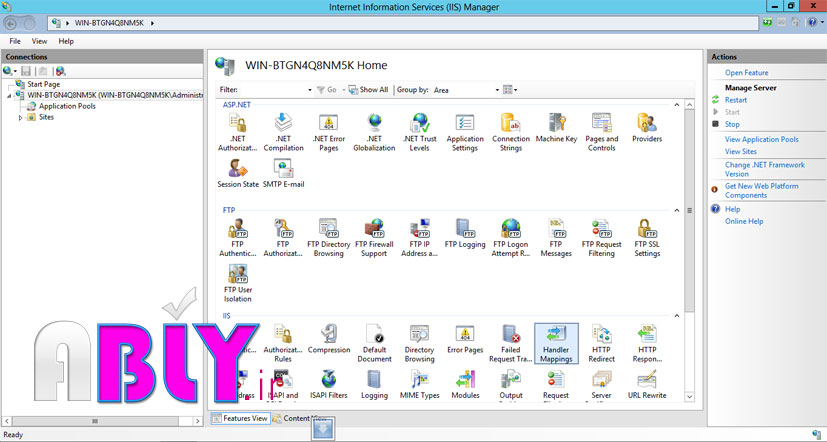This screenshot has width=827, height=442.
Task: Collapse the WIN-BTGN4Q8NM5K server node
Action: tap(9, 96)
